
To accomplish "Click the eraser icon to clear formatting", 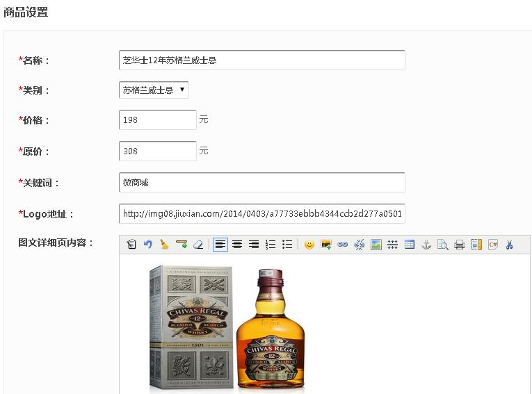I will (x=198, y=245).
